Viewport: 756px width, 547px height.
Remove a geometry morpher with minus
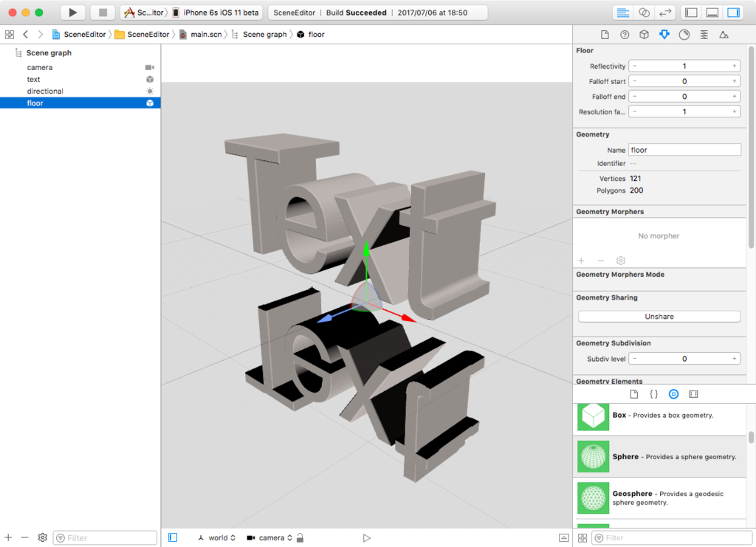pos(601,261)
